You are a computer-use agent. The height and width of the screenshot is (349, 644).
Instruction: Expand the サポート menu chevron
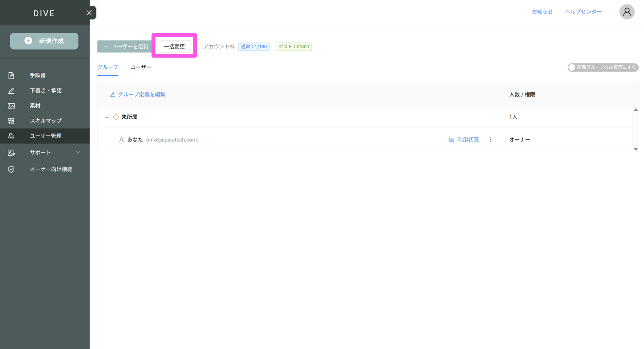[78, 152]
